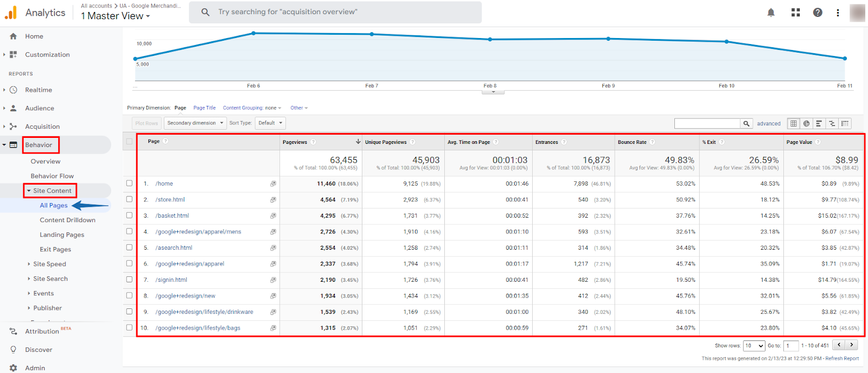Viewport: 868px width, 373px height.
Task: Go to next page of rows
Action: [852, 345]
